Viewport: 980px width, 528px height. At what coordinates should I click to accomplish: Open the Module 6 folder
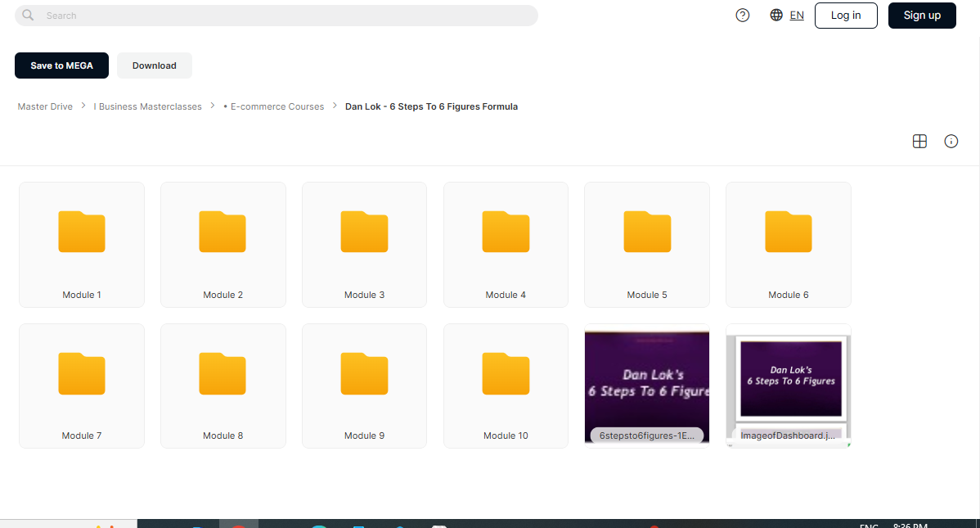point(788,245)
